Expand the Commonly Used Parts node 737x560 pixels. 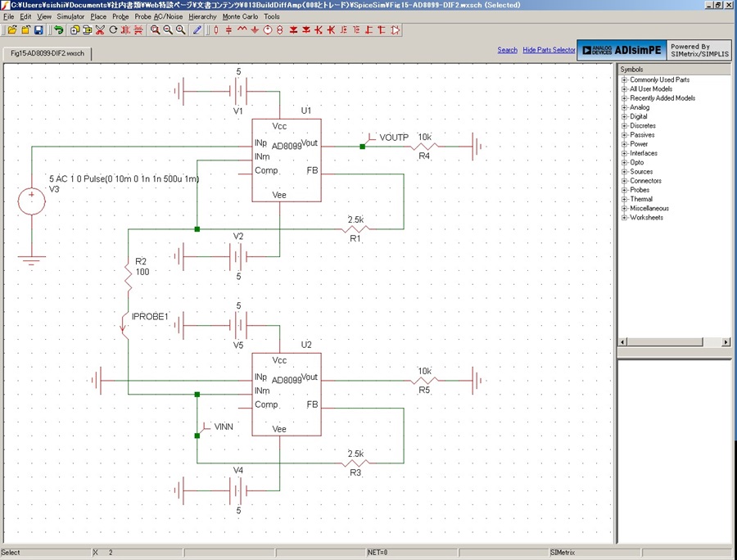[624, 80]
